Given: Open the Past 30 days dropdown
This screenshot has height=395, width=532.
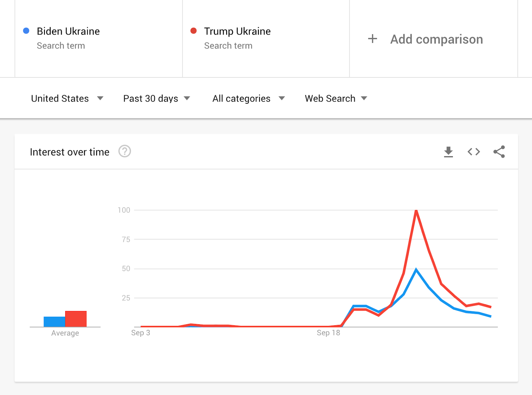Looking at the screenshot, I should pyautogui.click(x=157, y=98).
